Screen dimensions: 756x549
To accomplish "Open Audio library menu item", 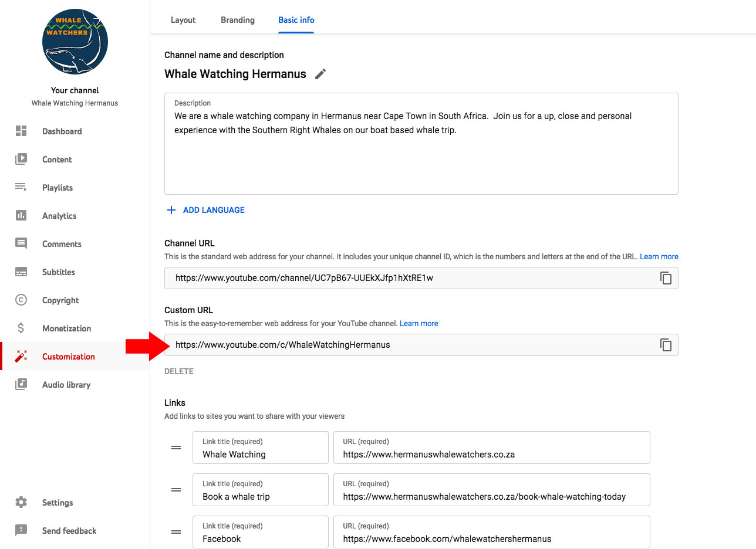I will click(x=66, y=385).
